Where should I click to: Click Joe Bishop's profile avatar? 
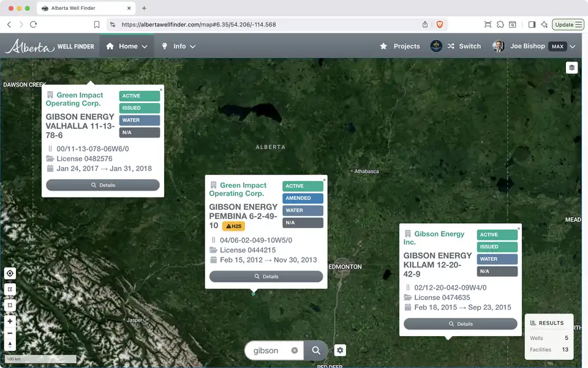click(x=499, y=46)
